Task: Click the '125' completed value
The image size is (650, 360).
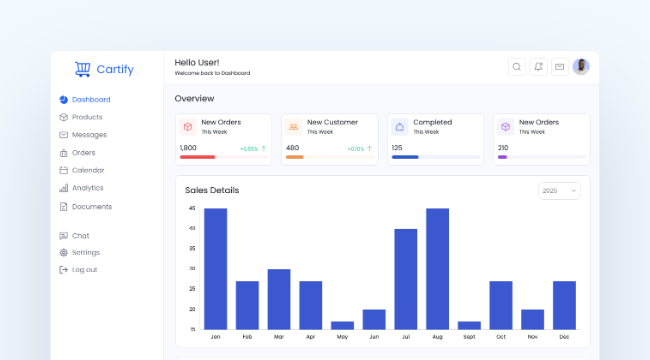Action: click(397, 148)
